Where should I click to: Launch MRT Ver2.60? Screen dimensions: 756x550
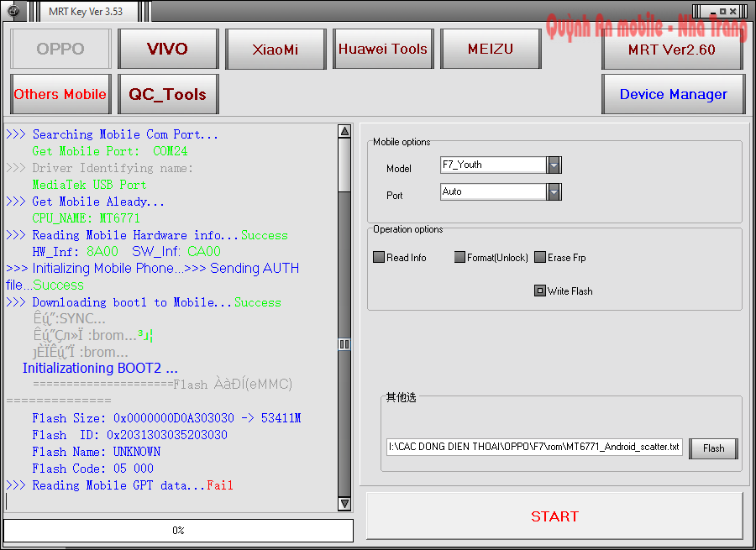click(672, 50)
